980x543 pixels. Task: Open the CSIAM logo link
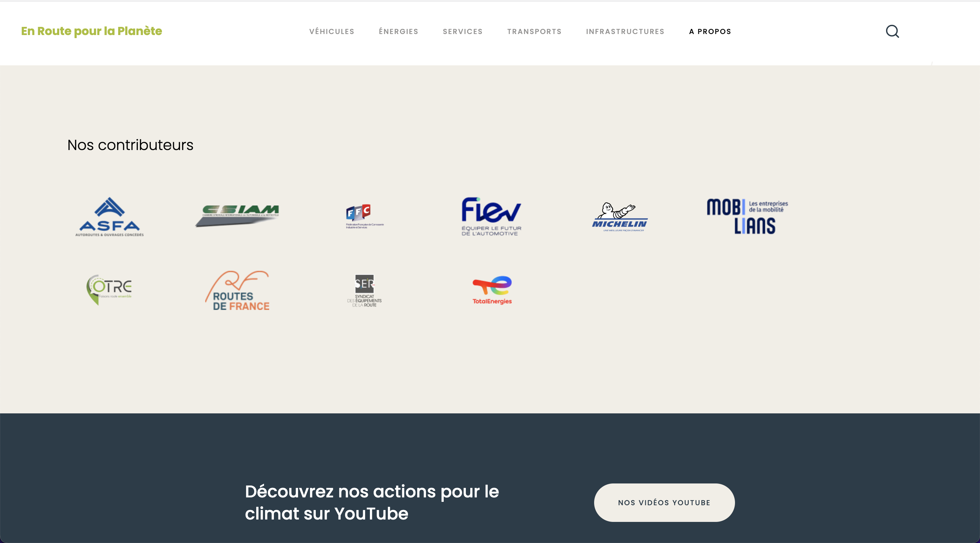tap(237, 216)
